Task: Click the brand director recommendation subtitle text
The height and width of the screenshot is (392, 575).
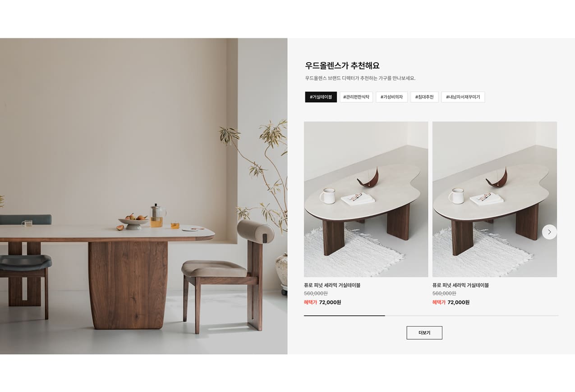Action: tap(360, 78)
